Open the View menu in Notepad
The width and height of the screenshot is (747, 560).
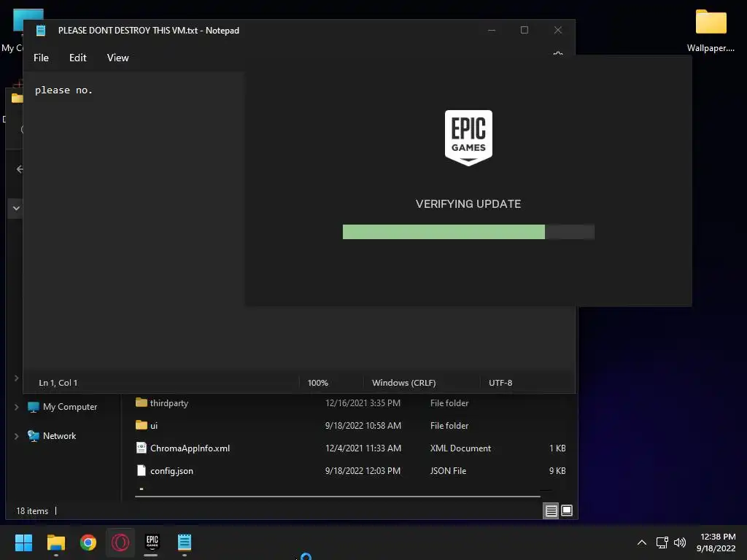tap(117, 58)
